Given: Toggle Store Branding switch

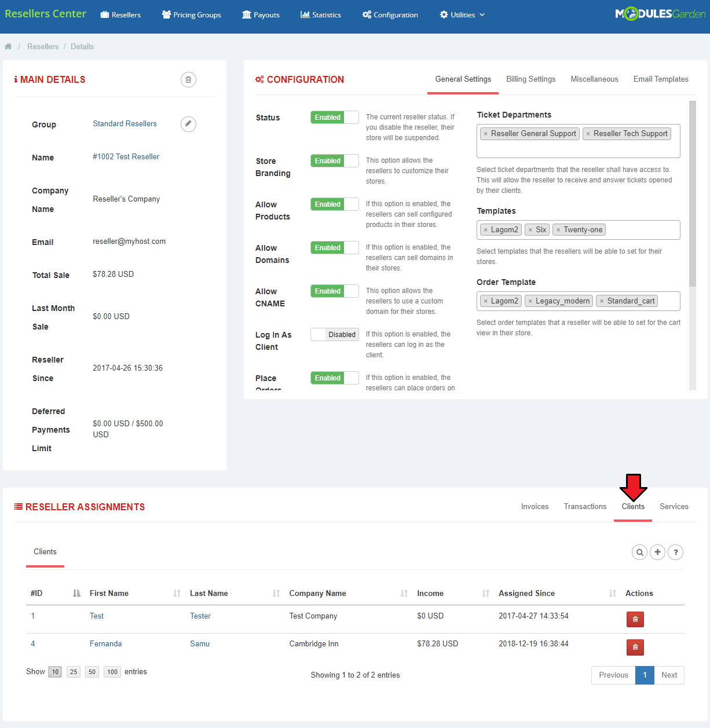Looking at the screenshot, I should (335, 161).
